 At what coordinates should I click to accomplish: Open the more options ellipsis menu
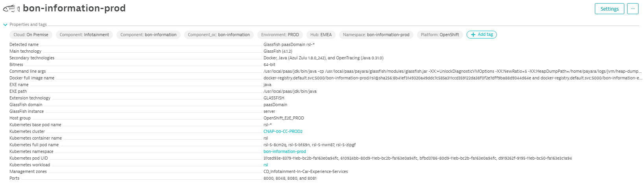[x=633, y=9]
